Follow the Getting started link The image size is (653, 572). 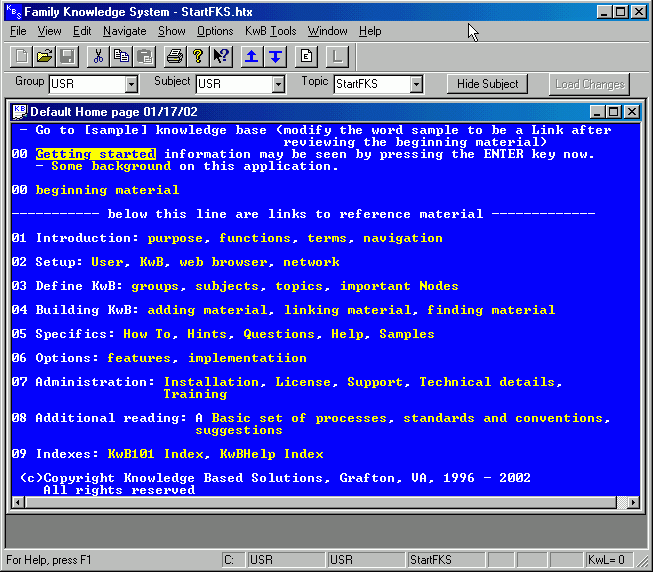[x=96, y=154]
